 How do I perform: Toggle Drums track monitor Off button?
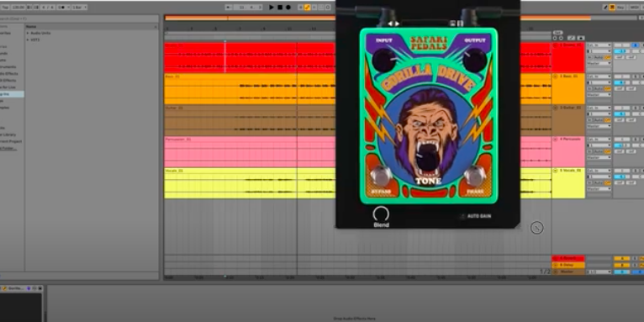608,57
